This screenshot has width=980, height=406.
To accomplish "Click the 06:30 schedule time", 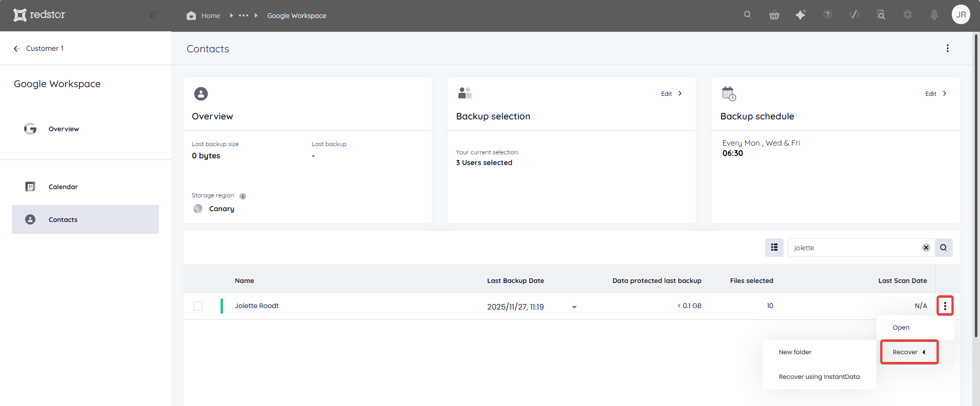I will pos(733,153).
